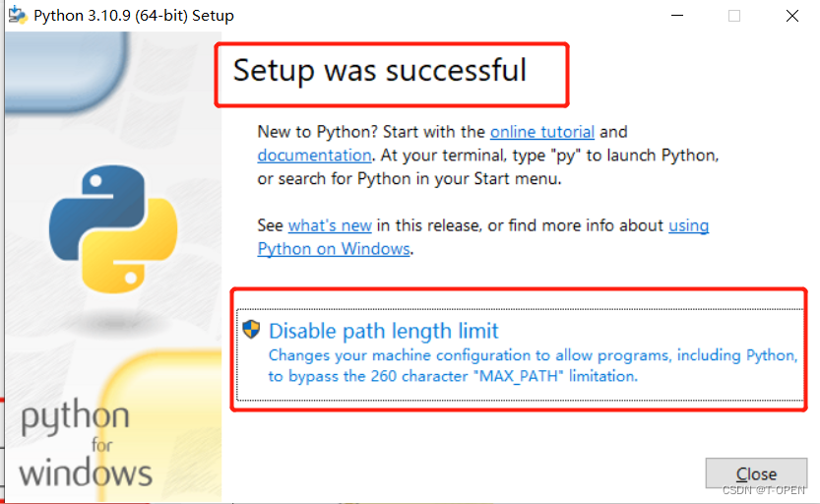
Task: Click the UAC shield icon
Action: (x=252, y=330)
